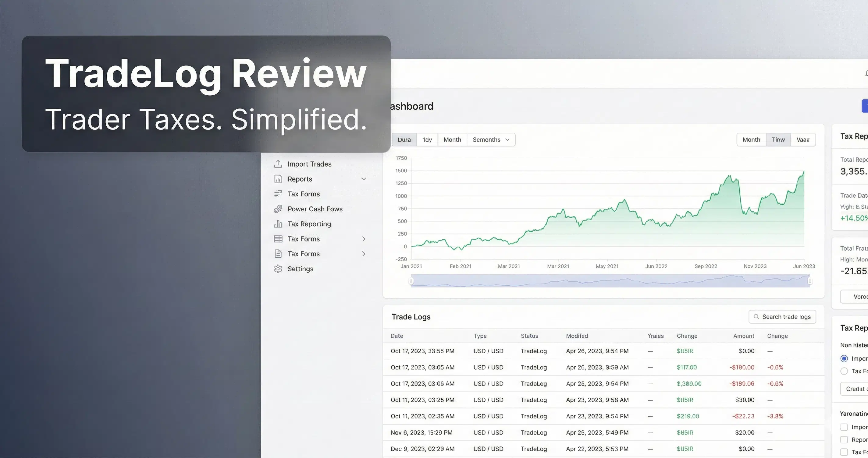The width and height of the screenshot is (868, 458).
Task: Select the Import radio button under Non hister
Action: 844,358
